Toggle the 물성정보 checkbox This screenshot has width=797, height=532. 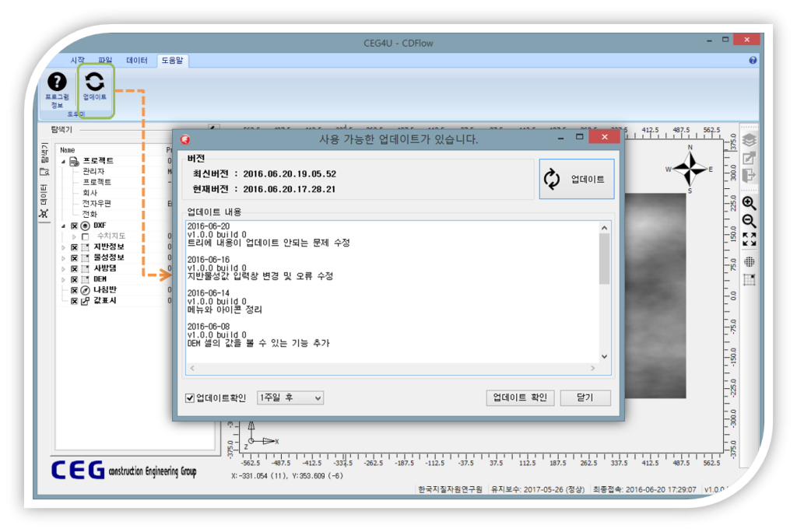click(x=74, y=257)
